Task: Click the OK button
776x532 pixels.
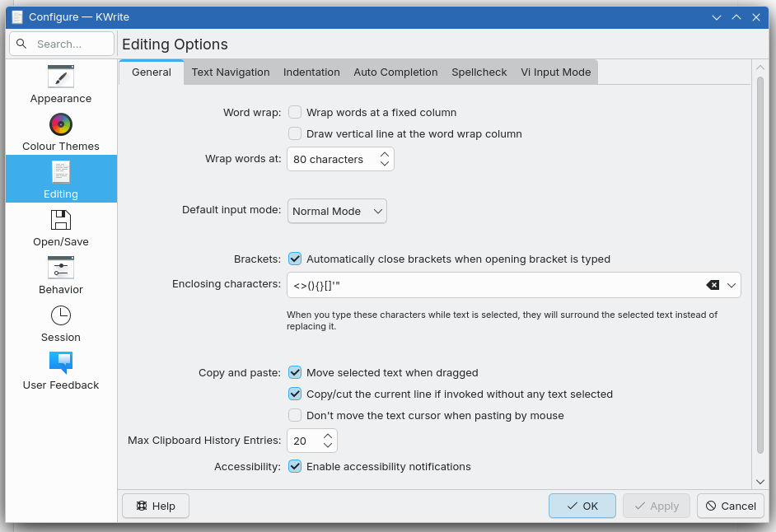Action: pyautogui.click(x=582, y=506)
